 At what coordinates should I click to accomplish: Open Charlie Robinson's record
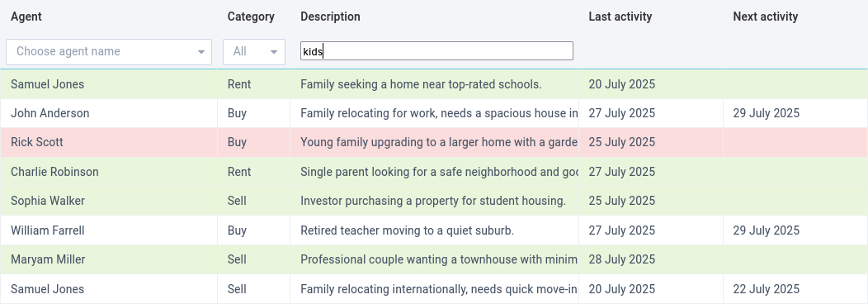pyautogui.click(x=434, y=172)
